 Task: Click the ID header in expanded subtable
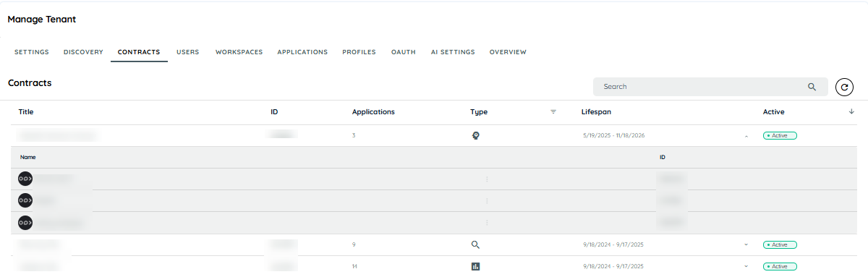(x=663, y=157)
